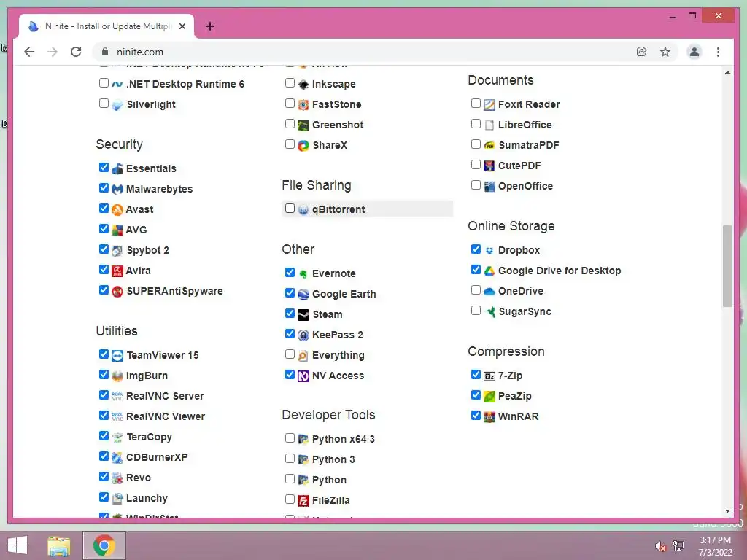Click the muted volume tray icon
Screen dimensions: 747x560
(x=660, y=546)
